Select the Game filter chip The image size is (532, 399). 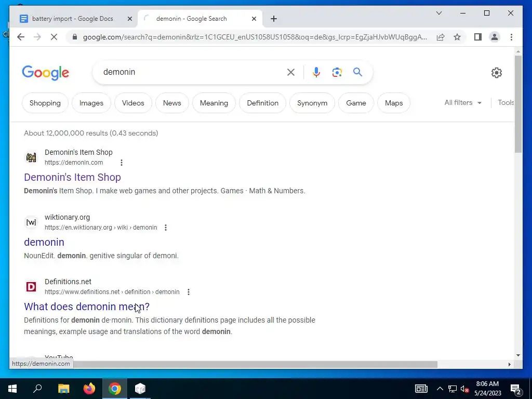pyautogui.click(x=356, y=103)
